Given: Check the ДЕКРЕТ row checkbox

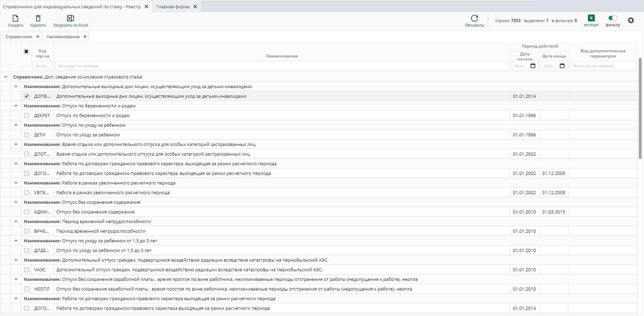Looking at the screenshot, I should 27,116.
